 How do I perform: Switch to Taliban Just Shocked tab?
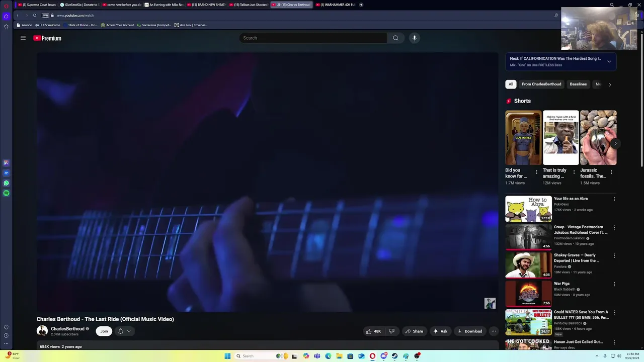click(x=248, y=5)
